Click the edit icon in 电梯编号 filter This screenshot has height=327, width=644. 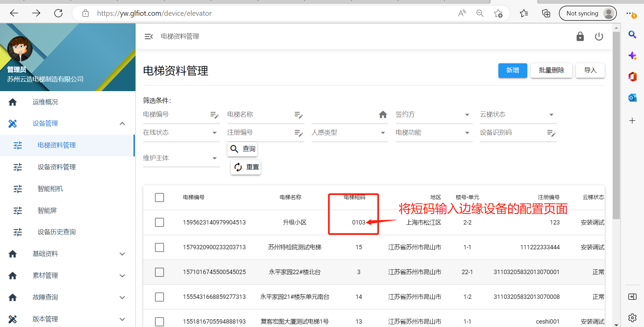click(x=214, y=115)
